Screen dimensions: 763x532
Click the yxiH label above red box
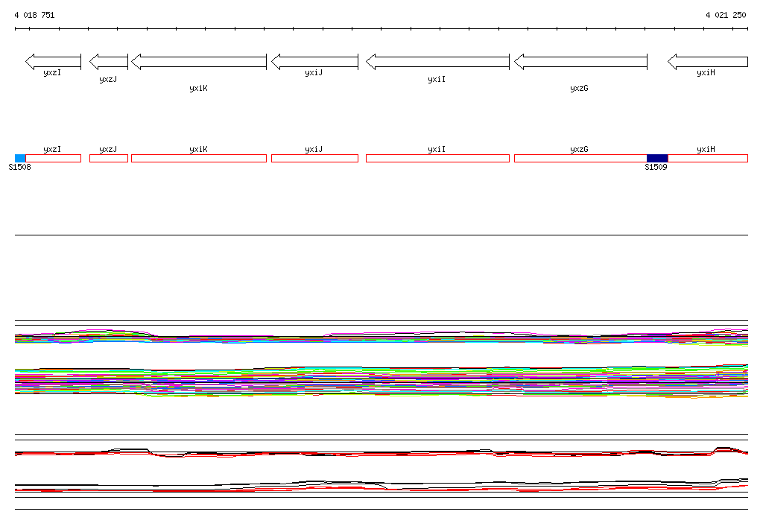(x=706, y=150)
